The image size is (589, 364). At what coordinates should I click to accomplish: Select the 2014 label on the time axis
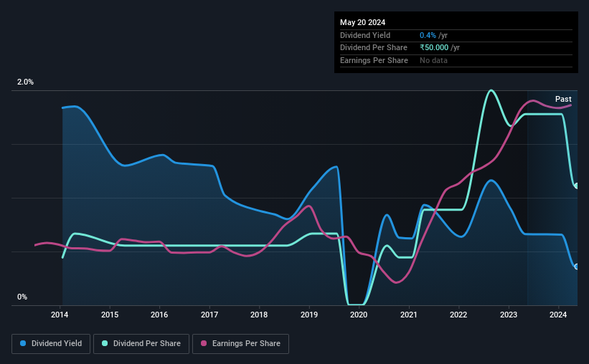pos(60,315)
